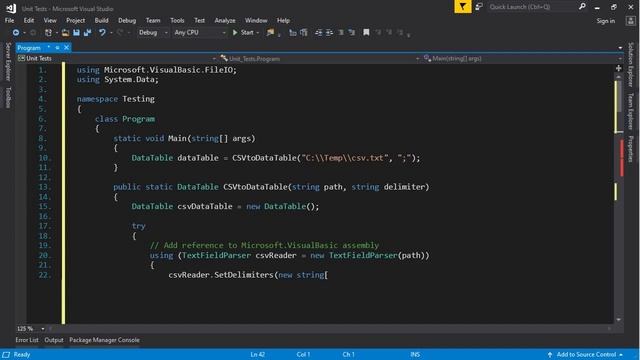Click the Visual Studio logo icon

[x=11, y=8]
